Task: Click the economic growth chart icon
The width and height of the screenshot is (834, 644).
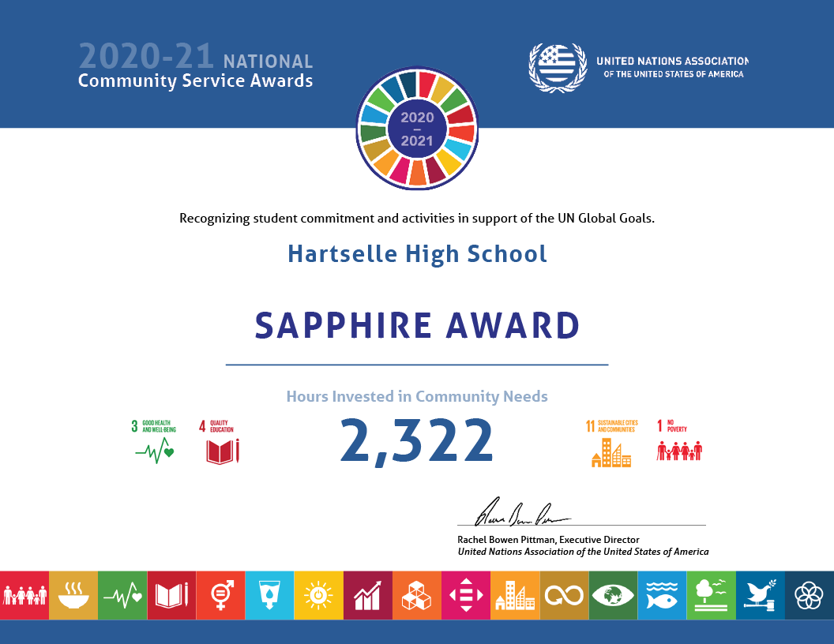Action: pyautogui.click(x=368, y=595)
